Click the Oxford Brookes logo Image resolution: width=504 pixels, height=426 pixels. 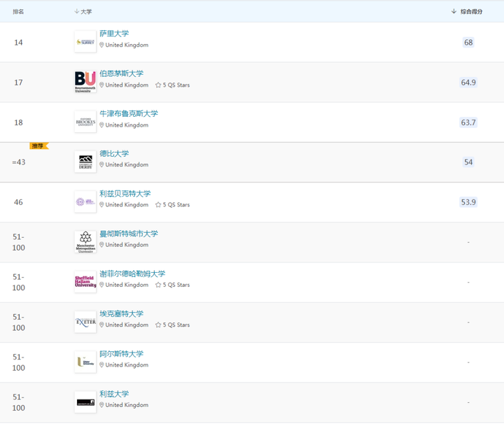(85, 122)
